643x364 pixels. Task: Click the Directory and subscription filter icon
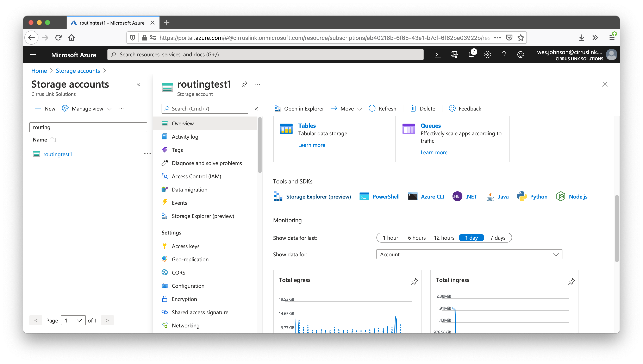coord(455,55)
